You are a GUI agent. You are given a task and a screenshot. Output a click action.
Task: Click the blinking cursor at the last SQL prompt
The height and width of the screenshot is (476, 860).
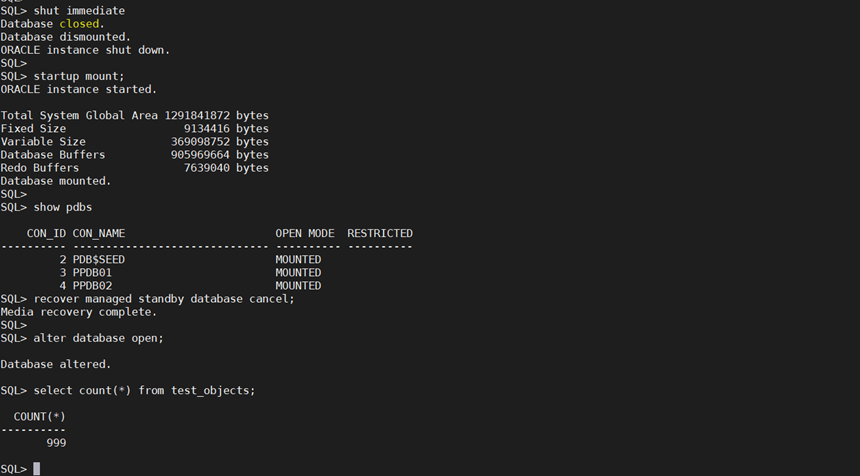tap(37, 469)
